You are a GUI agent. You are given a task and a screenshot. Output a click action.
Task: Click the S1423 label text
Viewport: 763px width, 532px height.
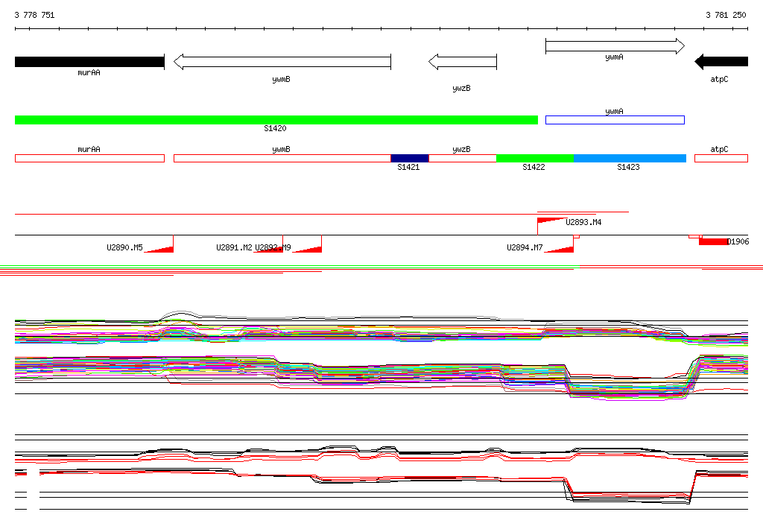tap(628, 167)
